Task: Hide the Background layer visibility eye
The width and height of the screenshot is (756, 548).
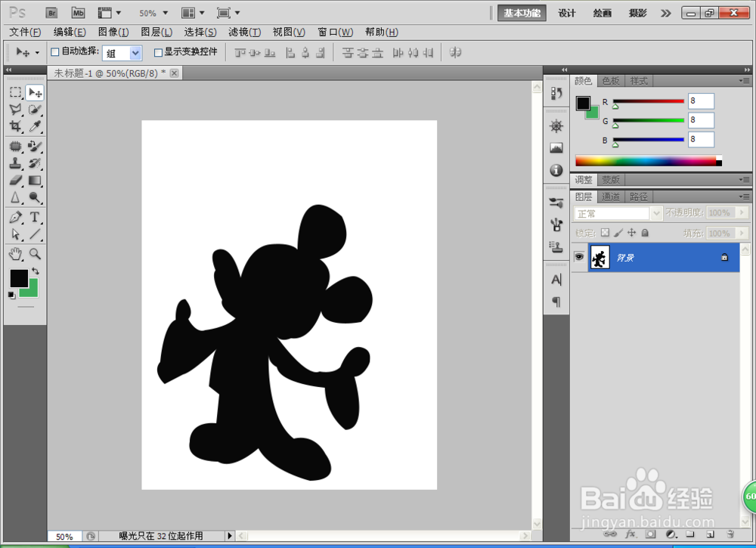Action: tap(579, 257)
